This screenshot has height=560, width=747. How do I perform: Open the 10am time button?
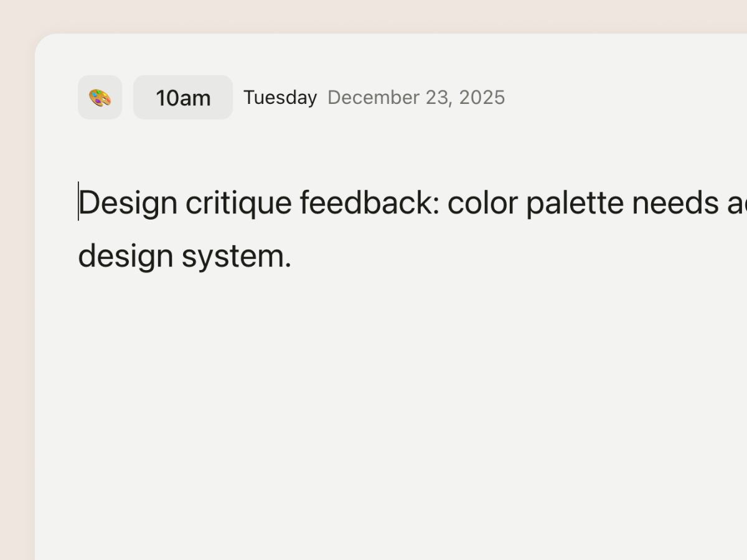click(x=183, y=98)
